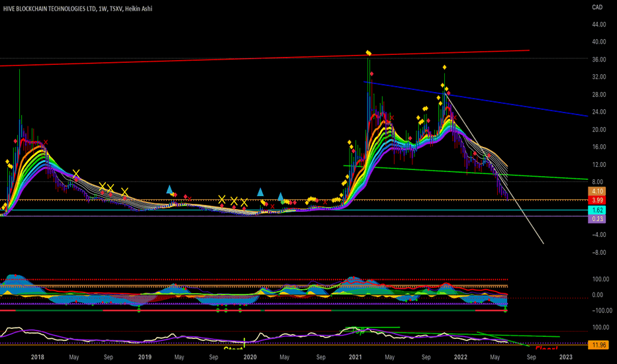Click the 2021 year label on time axis
The image size is (617, 364).
tap(355, 357)
